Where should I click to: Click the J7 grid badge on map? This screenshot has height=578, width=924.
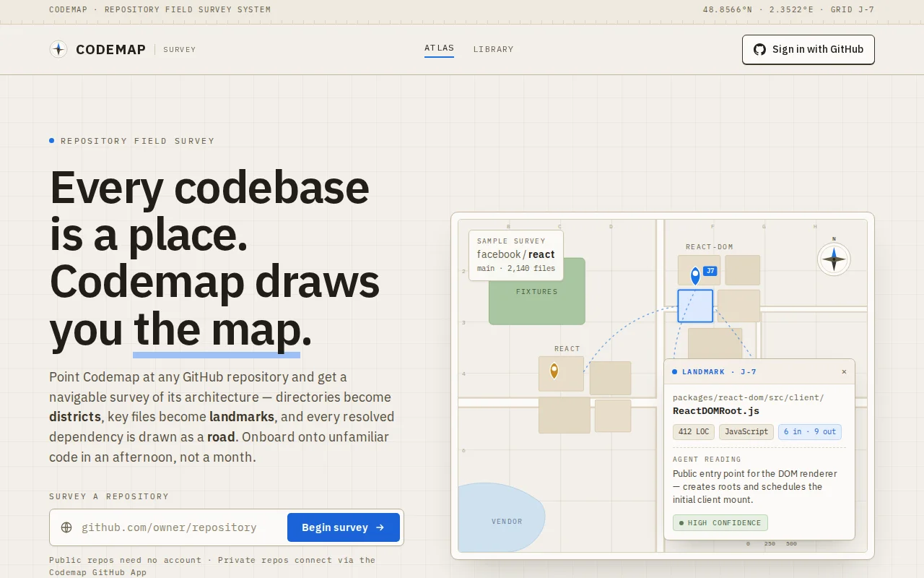pyautogui.click(x=710, y=271)
